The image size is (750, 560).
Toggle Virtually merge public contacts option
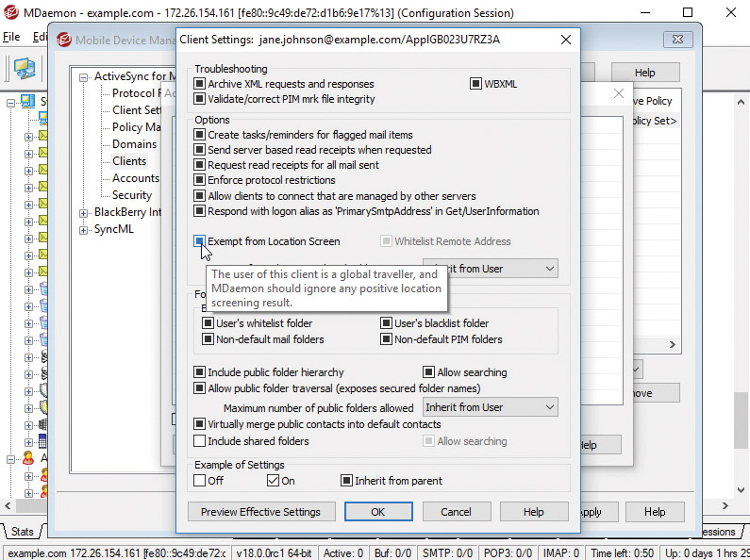click(x=199, y=424)
